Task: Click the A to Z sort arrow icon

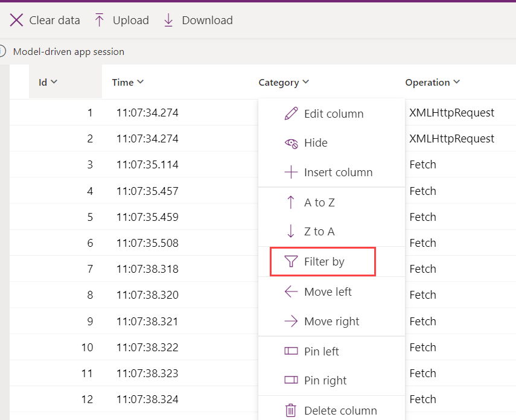Action: click(290, 202)
